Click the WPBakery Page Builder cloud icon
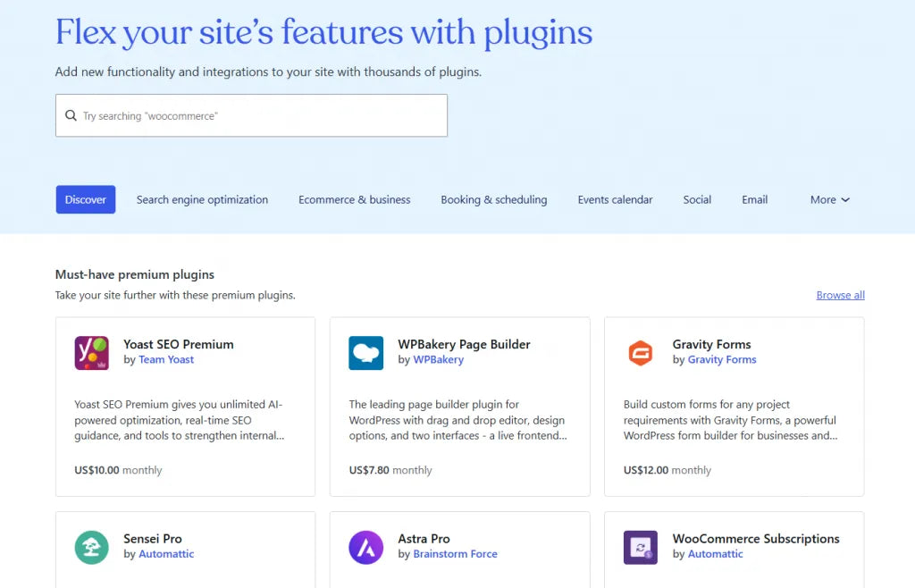The width and height of the screenshot is (915, 588). click(365, 352)
